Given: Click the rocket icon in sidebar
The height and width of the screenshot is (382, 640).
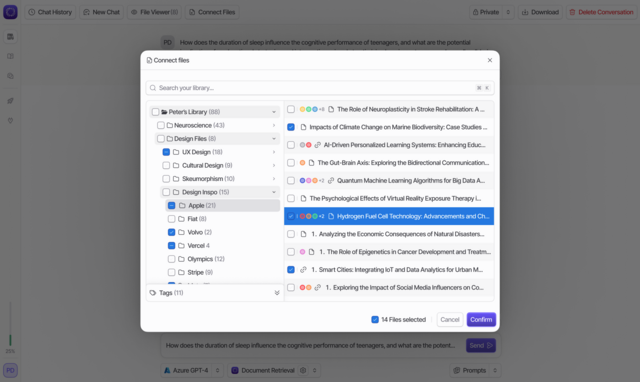Looking at the screenshot, I should pos(10,101).
